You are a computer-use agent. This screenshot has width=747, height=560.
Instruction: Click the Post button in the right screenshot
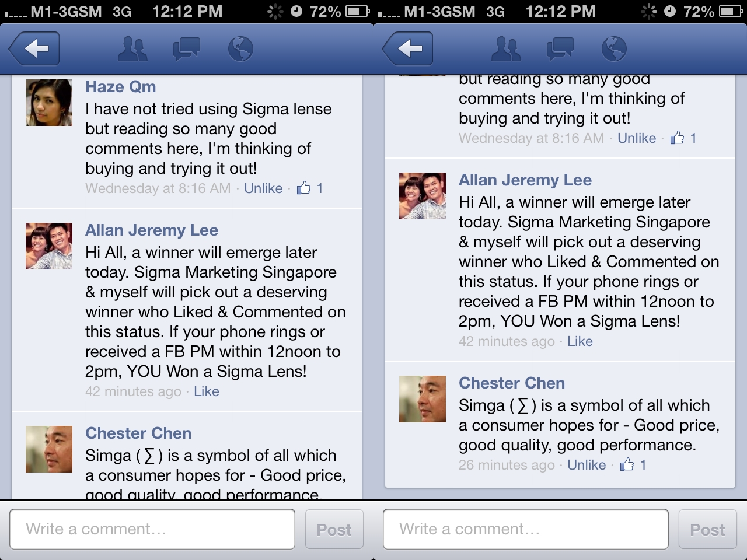707,529
